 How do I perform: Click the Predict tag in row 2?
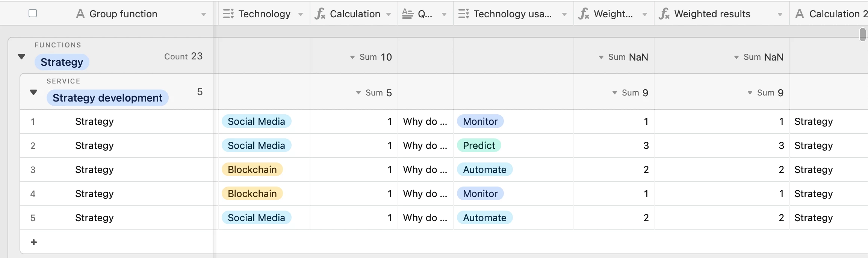click(479, 146)
